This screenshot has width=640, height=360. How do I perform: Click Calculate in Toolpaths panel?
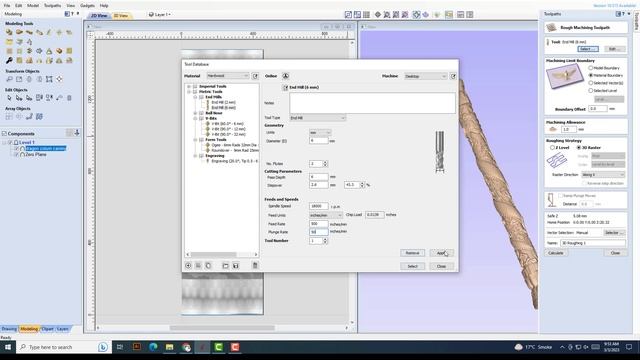556,253
